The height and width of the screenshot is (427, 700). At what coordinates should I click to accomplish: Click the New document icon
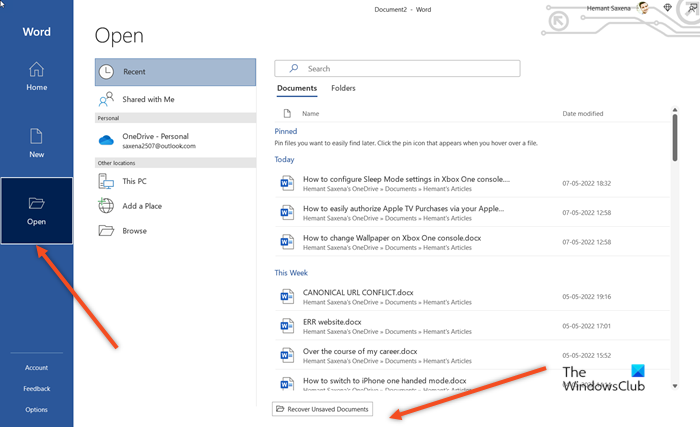pos(36,137)
